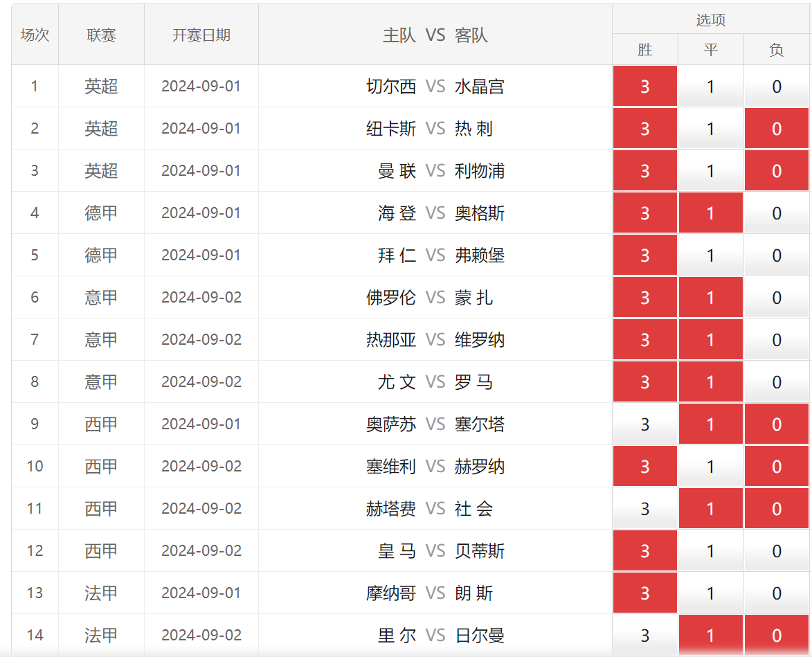Deselect loss option 0 for 纽卡斯 vs 热刺

click(776, 128)
